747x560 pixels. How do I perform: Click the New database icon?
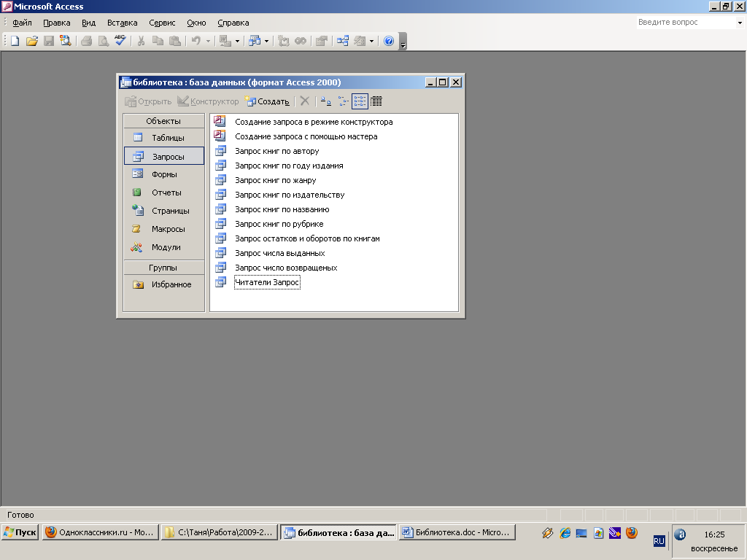(15, 41)
